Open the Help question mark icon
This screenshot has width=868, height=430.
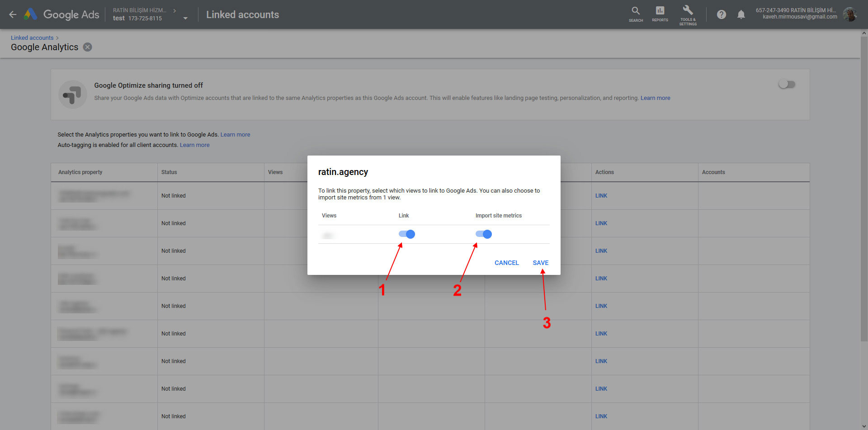pos(722,14)
